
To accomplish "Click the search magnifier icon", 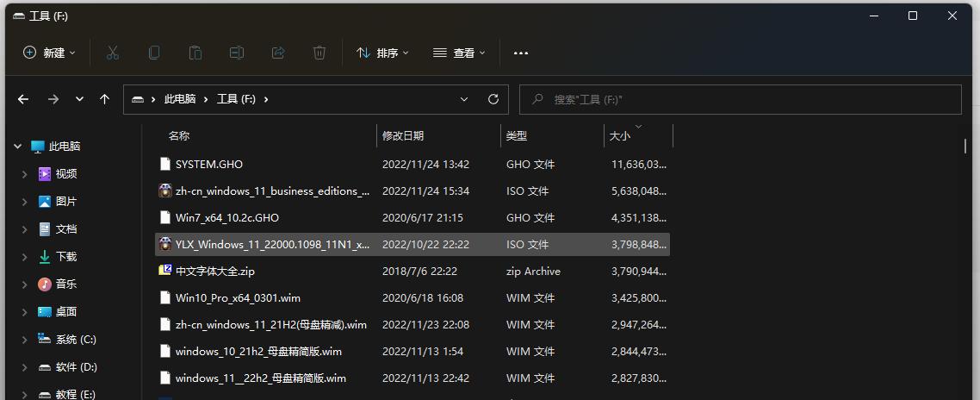I will click(x=537, y=99).
